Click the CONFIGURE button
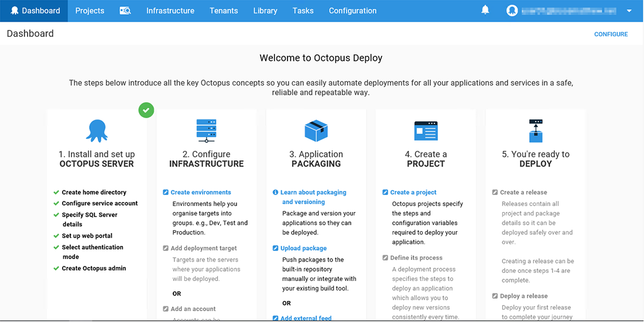The image size is (644, 322). click(x=611, y=34)
